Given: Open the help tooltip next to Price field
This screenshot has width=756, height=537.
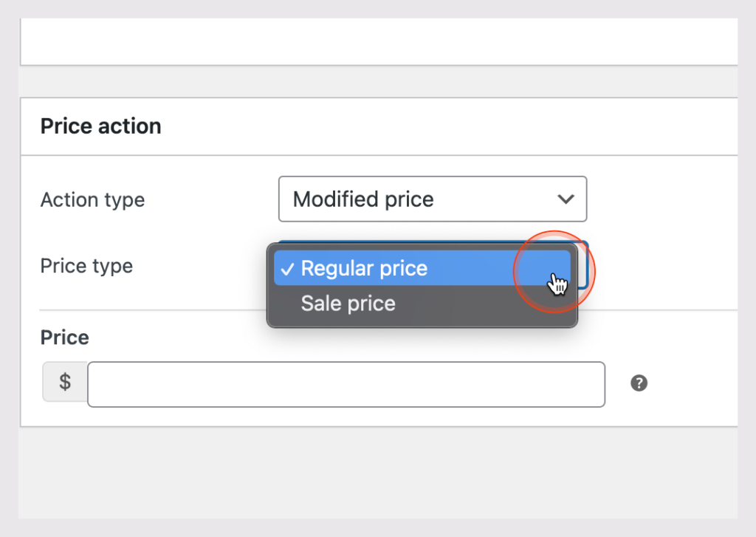Looking at the screenshot, I should click(639, 383).
